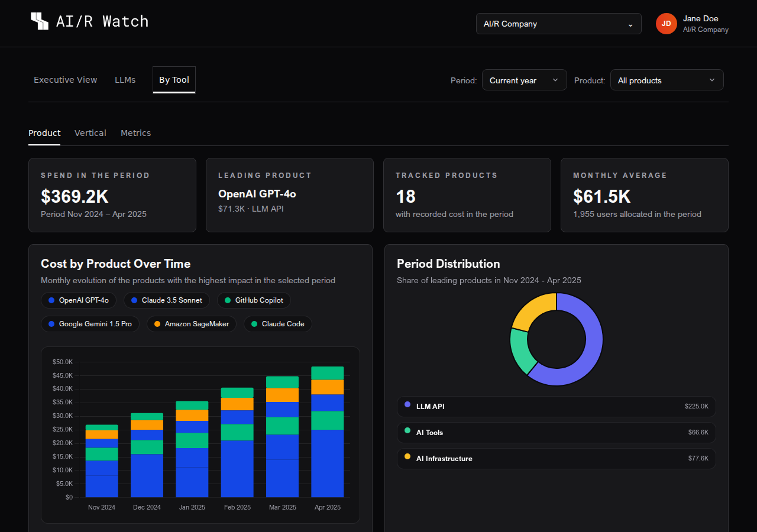The image size is (757, 532).
Task: Click the Jane Doe user name
Action: click(701, 19)
